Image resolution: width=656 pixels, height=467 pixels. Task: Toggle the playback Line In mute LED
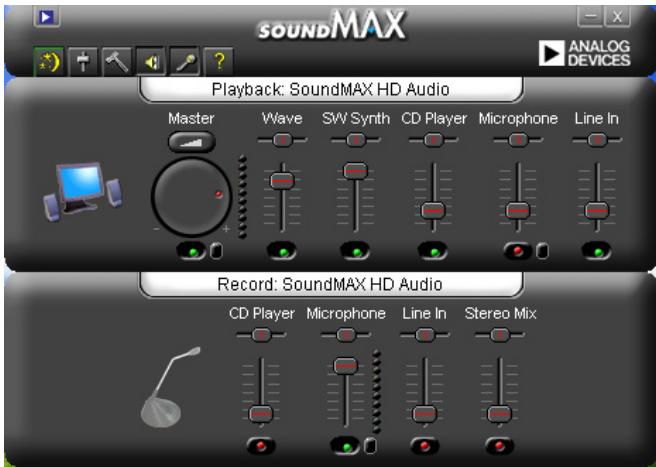click(596, 251)
